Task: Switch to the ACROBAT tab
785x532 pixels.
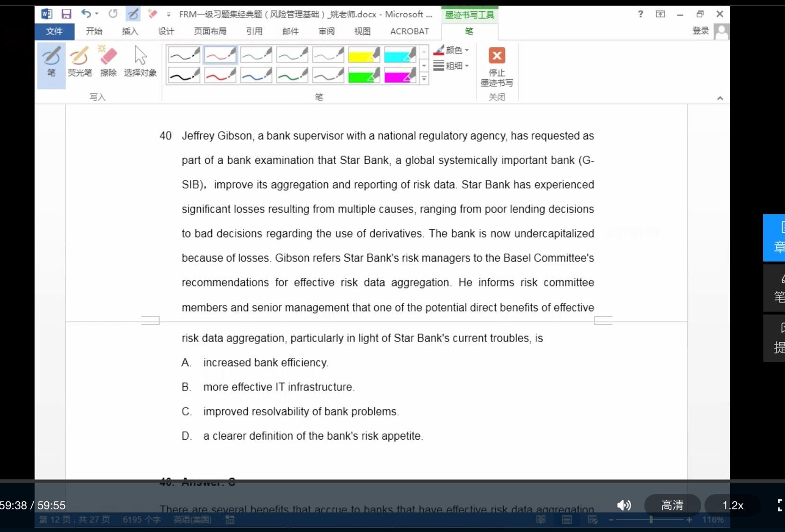Action: click(x=410, y=31)
